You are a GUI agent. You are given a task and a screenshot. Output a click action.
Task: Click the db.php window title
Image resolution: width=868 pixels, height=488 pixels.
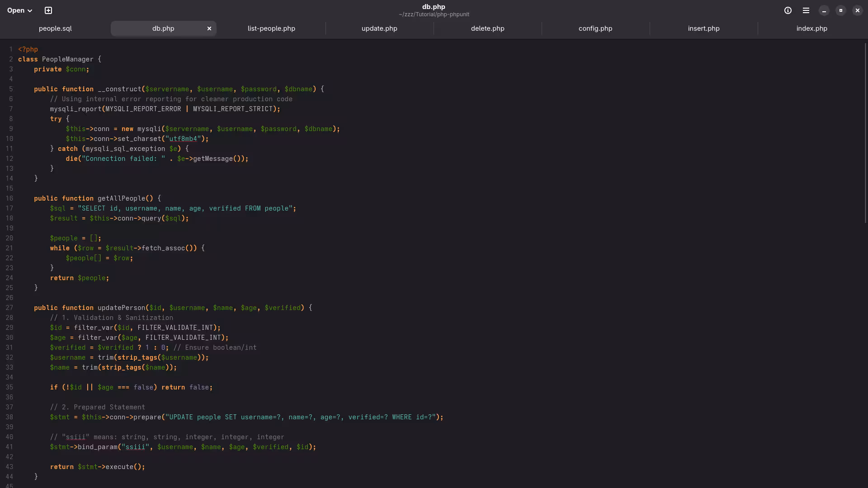[x=434, y=7]
